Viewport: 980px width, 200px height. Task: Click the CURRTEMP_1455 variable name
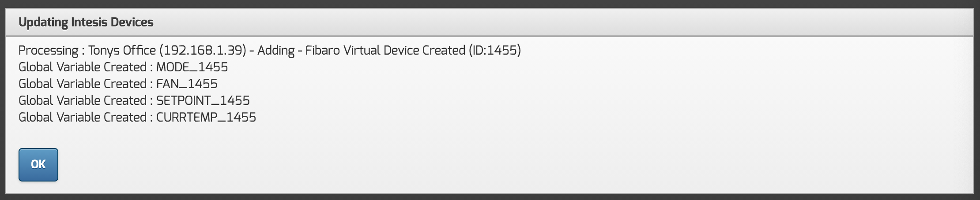coord(206,118)
